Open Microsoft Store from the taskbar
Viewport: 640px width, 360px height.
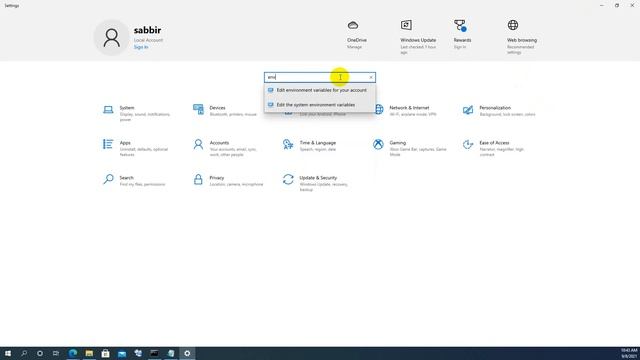(105, 353)
